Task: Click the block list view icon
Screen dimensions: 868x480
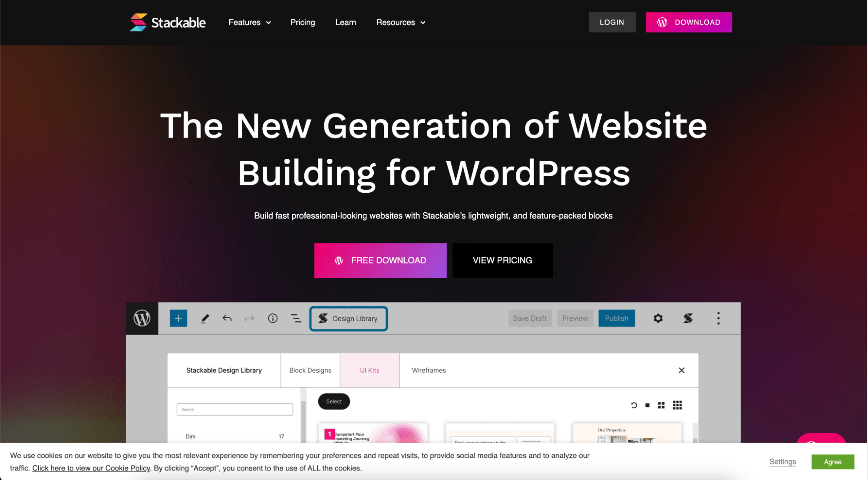Action: click(x=296, y=319)
